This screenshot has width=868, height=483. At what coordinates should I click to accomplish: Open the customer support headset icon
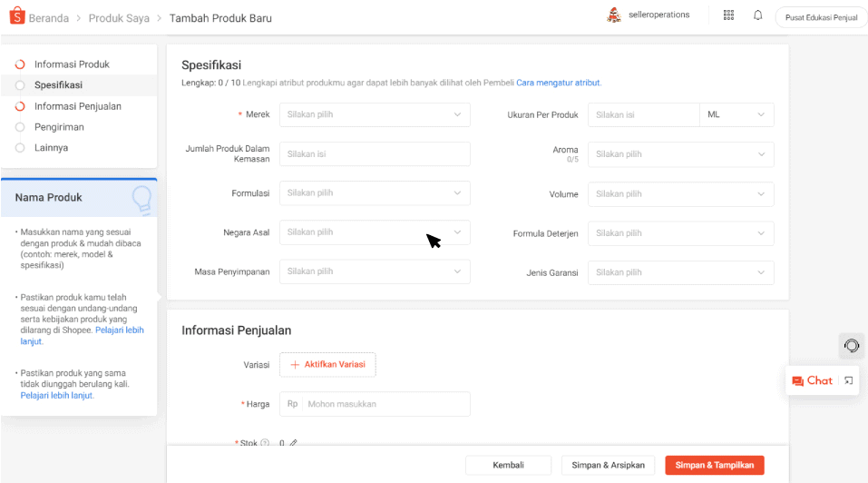pos(851,345)
